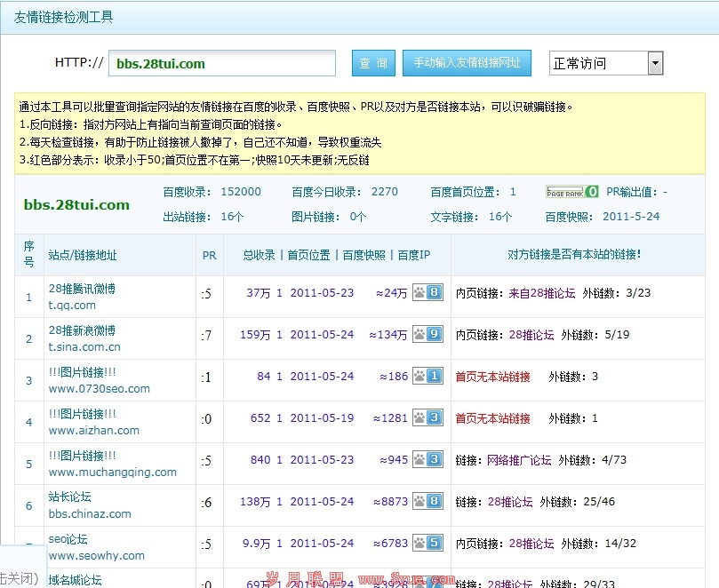Click the 总收录 column header
Viewport: 719px width, 588px height.
[260, 255]
